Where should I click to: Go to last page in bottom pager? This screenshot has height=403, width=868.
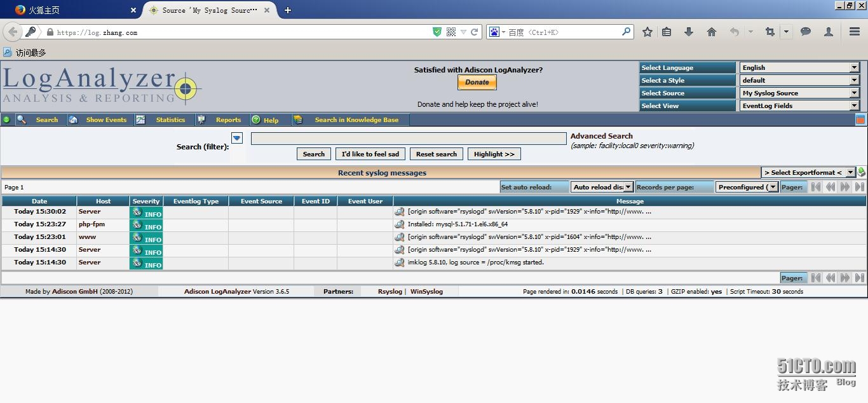point(860,278)
